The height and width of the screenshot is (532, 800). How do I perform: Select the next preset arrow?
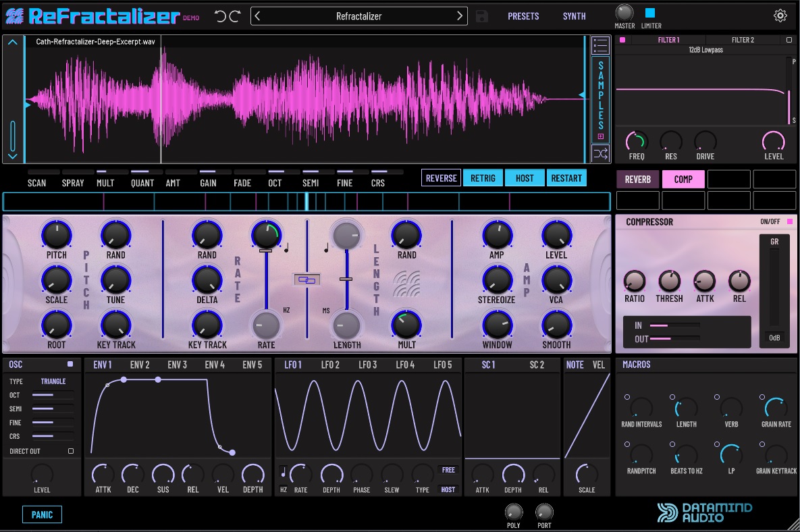[460, 16]
